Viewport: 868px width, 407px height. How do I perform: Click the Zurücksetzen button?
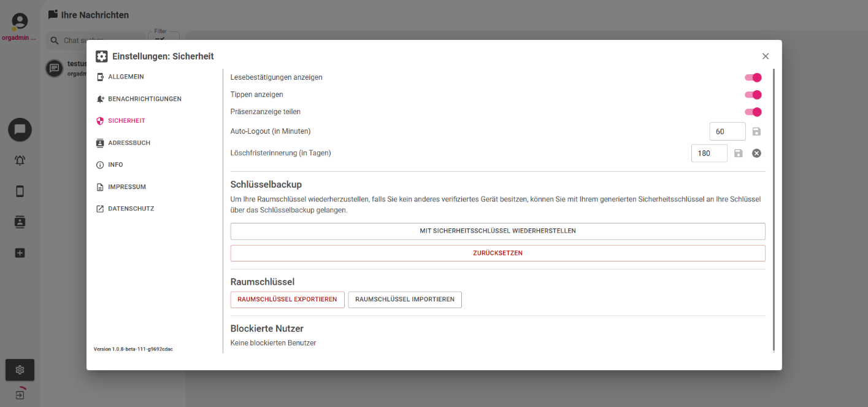point(497,253)
